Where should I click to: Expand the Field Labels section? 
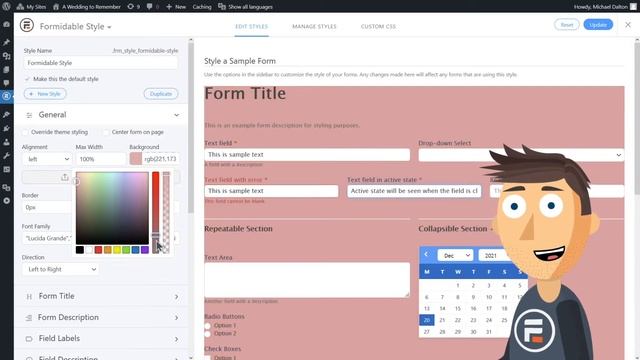pyautogui.click(x=176, y=339)
